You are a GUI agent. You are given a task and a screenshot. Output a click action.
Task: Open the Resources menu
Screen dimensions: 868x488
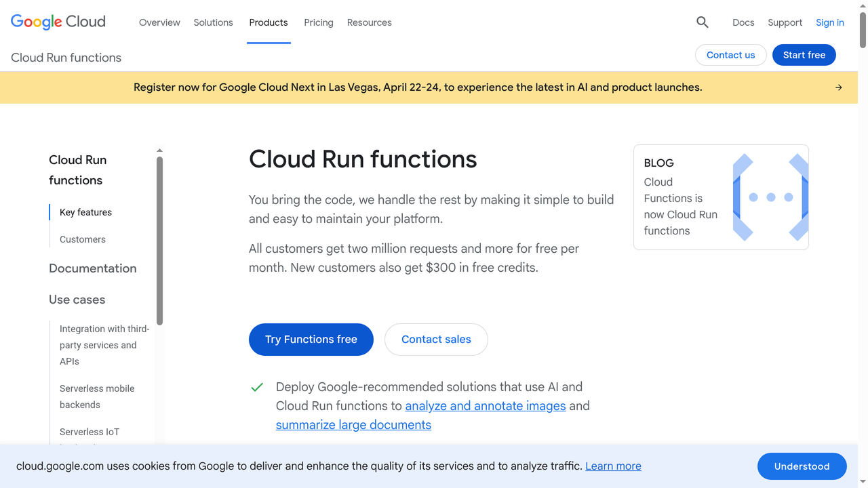[369, 22]
